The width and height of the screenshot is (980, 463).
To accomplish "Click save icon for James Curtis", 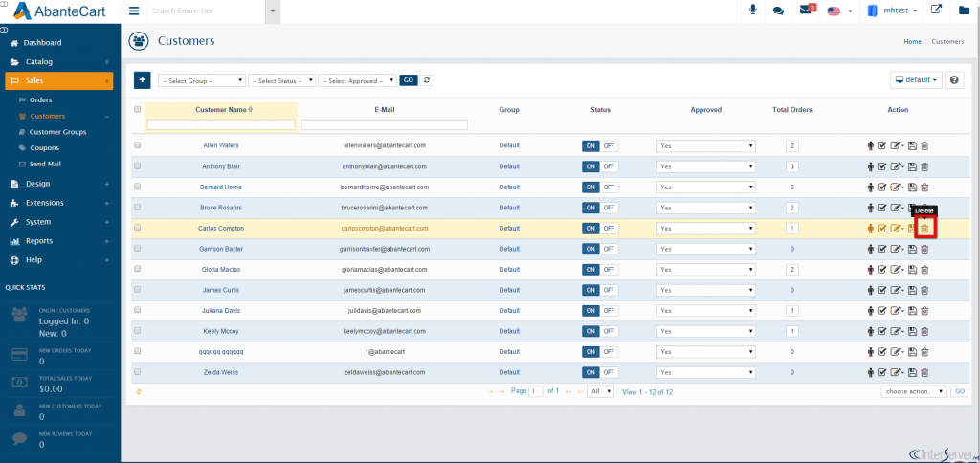I will tap(912, 290).
